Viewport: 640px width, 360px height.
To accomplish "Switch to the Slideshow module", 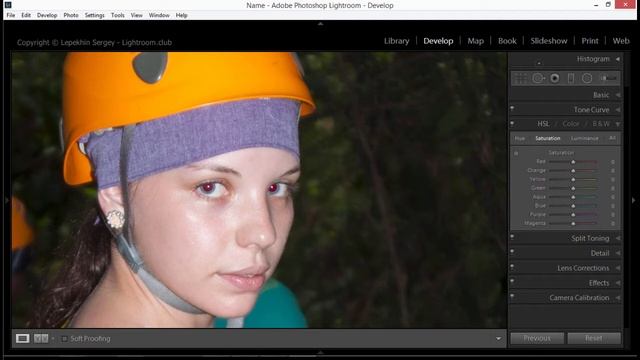I will tap(549, 41).
